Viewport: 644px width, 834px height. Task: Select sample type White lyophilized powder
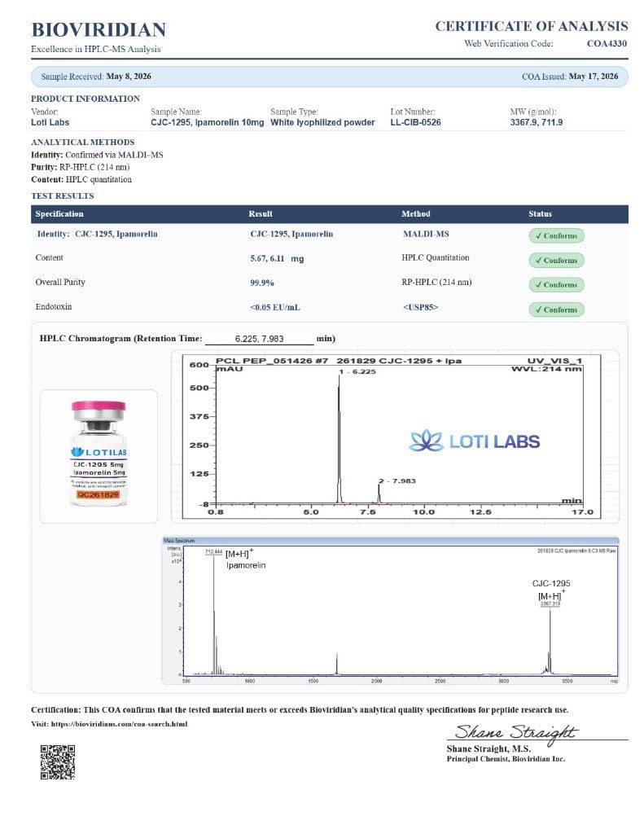pyautogui.click(x=322, y=122)
